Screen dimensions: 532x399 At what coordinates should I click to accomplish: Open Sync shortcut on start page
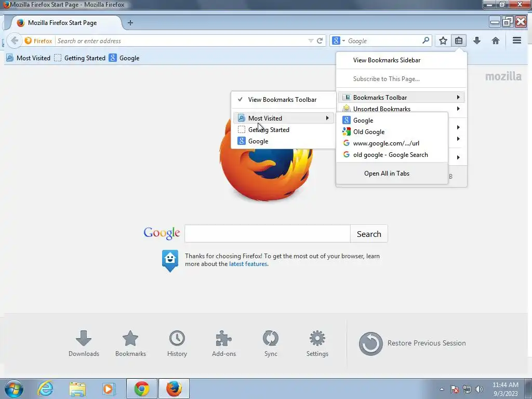pyautogui.click(x=271, y=343)
